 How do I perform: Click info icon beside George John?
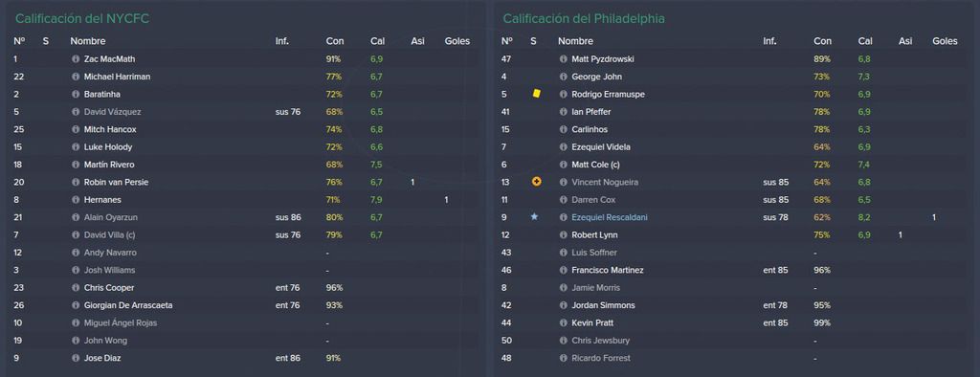(564, 77)
